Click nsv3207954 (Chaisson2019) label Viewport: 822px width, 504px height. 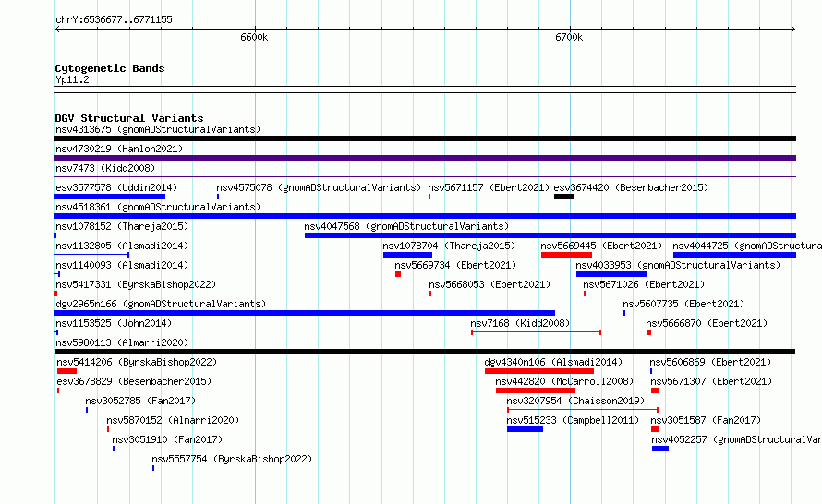[x=575, y=401]
